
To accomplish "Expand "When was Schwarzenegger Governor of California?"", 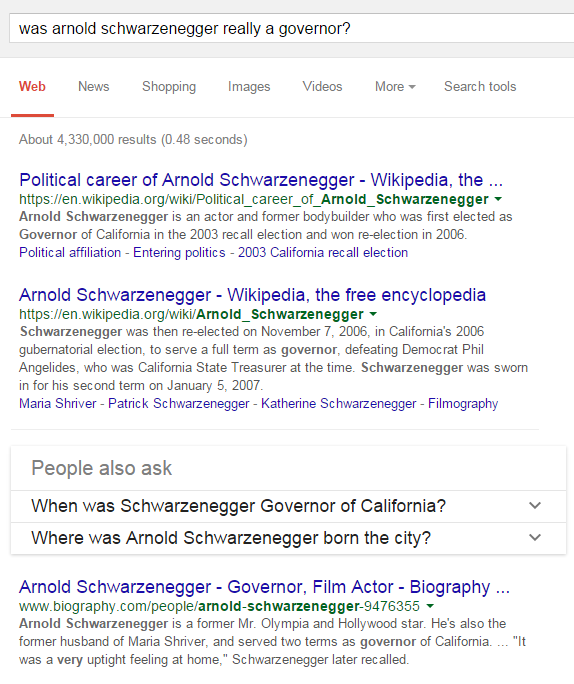I will pyautogui.click(x=288, y=506).
